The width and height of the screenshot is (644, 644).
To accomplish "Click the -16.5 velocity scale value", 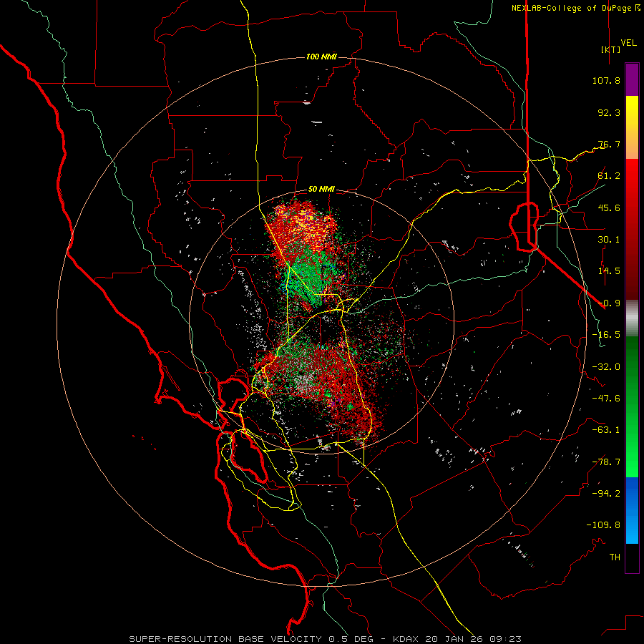I will 606,335.
